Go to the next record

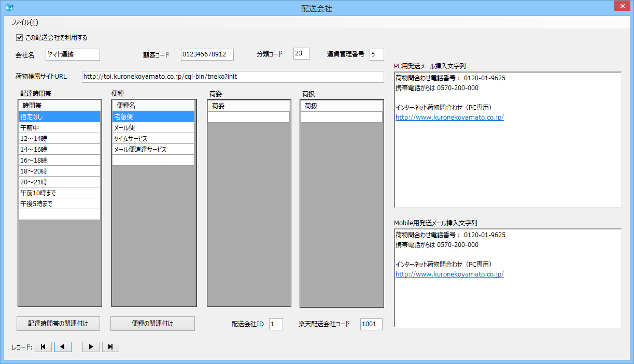click(x=91, y=347)
